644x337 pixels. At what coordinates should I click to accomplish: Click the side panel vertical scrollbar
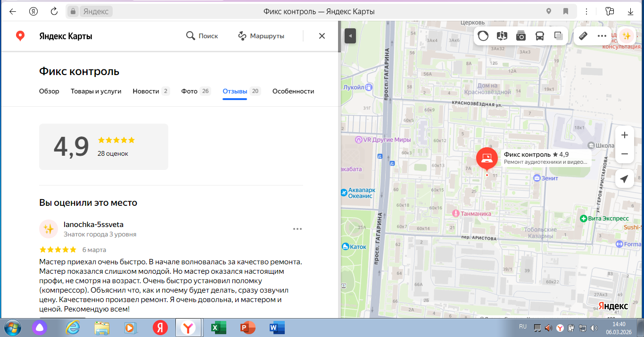tap(339, 36)
